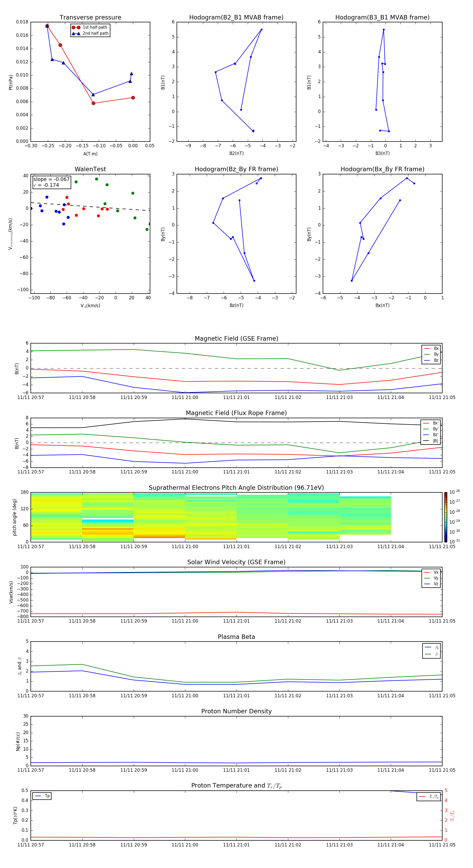The height and width of the screenshot is (868, 473).
Task: Click the 'Vz' legend entry
Action: point(431,584)
